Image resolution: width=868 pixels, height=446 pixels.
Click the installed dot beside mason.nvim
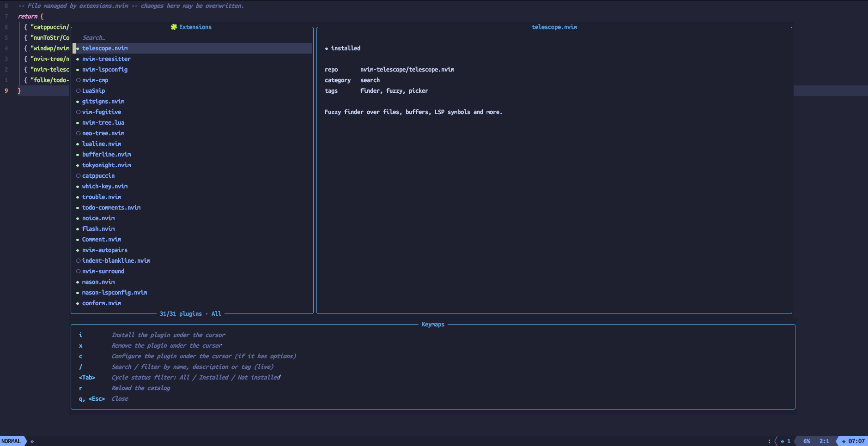click(x=78, y=282)
